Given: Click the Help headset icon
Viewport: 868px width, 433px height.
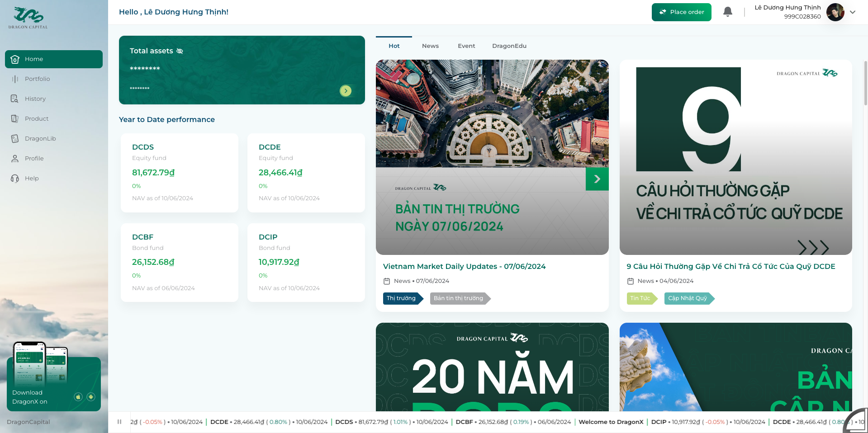Looking at the screenshot, I should [x=15, y=179].
